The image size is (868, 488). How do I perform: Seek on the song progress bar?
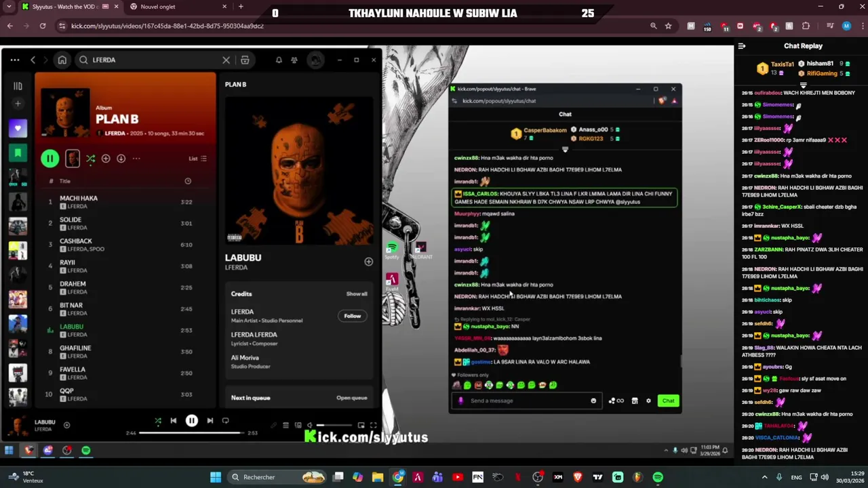[192, 432]
